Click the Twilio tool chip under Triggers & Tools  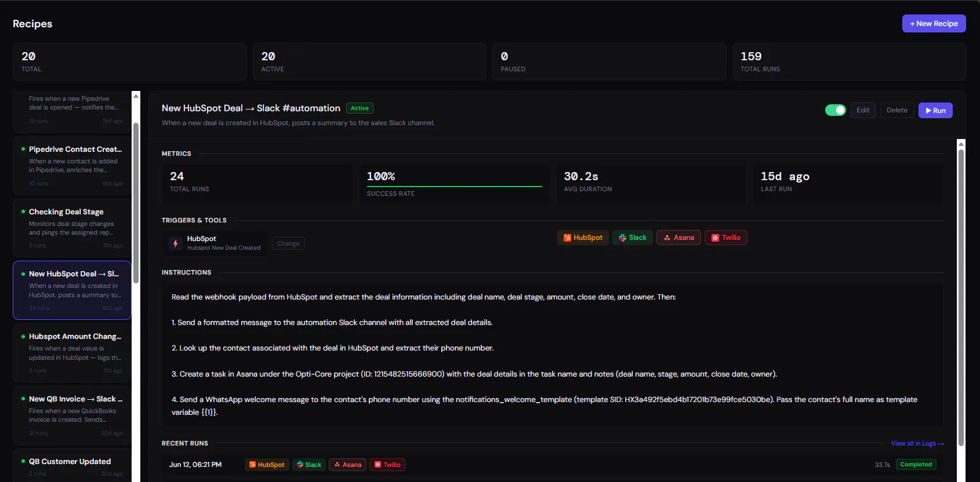pos(725,238)
